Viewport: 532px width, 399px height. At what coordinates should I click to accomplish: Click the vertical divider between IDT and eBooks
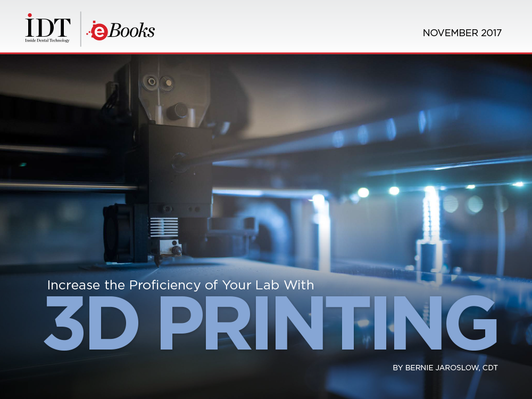(x=81, y=29)
